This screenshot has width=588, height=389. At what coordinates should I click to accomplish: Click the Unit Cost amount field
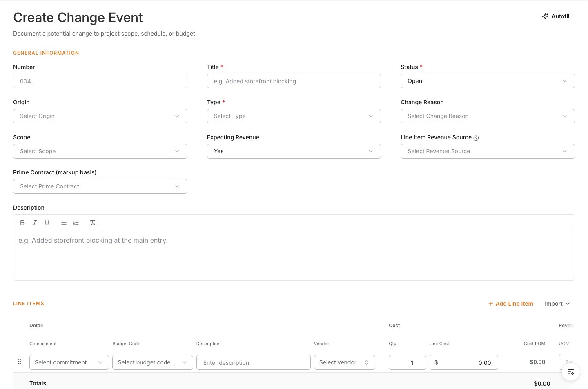point(464,362)
